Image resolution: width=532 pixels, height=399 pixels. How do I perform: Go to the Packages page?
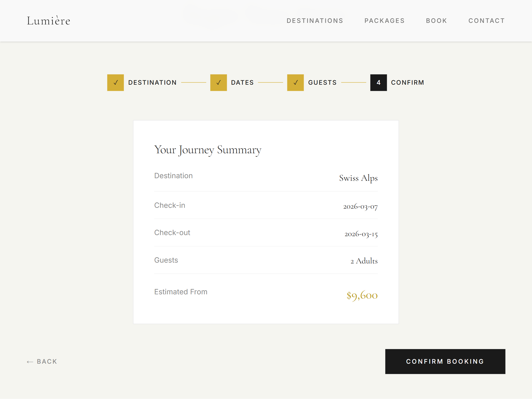384,21
